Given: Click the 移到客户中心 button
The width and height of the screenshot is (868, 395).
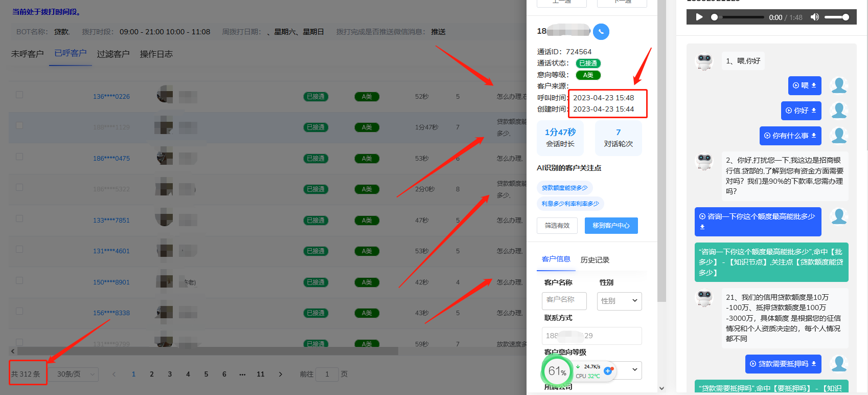Looking at the screenshot, I should point(611,226).
